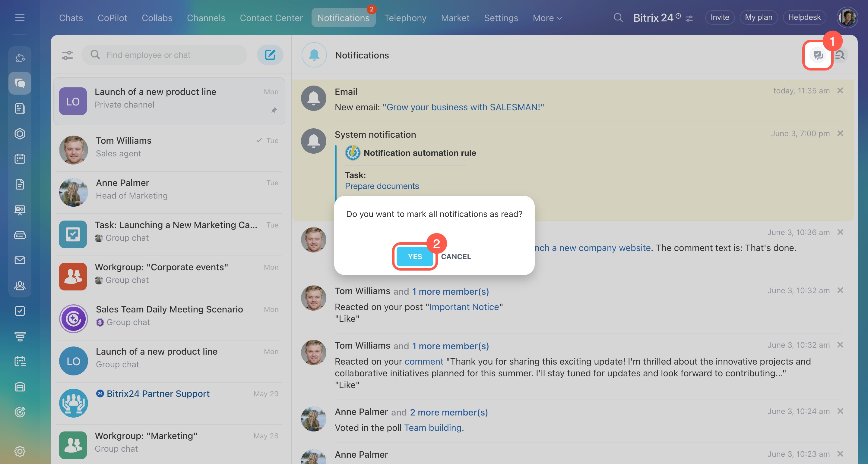Open the boards presentation sidebar icon

pos(20,210)
